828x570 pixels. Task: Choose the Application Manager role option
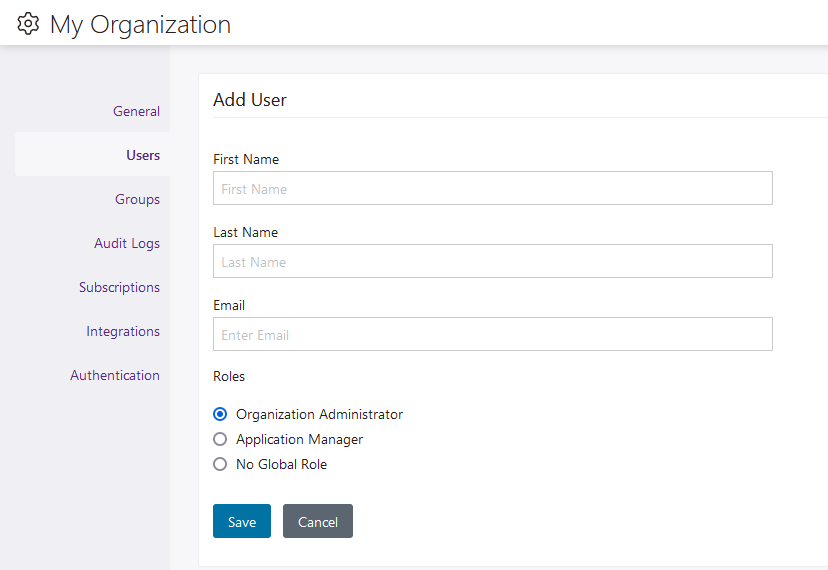click(220, 439)
